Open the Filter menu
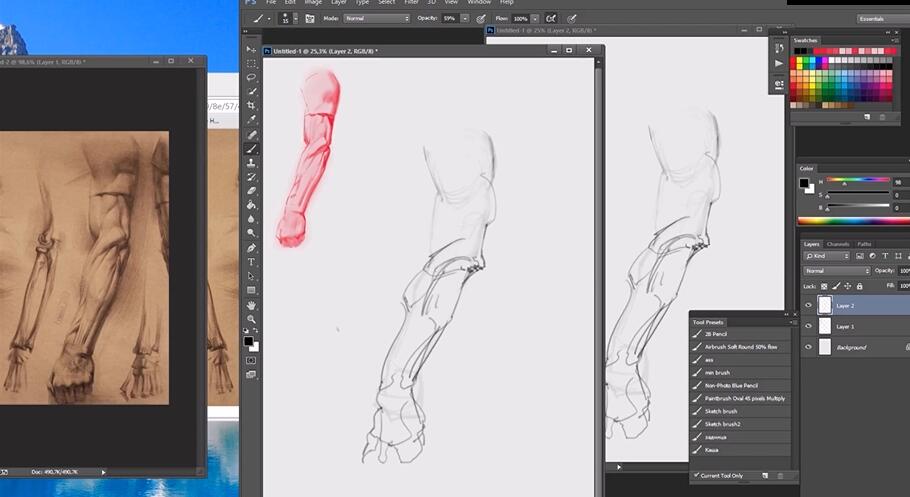 pos(411,2)
